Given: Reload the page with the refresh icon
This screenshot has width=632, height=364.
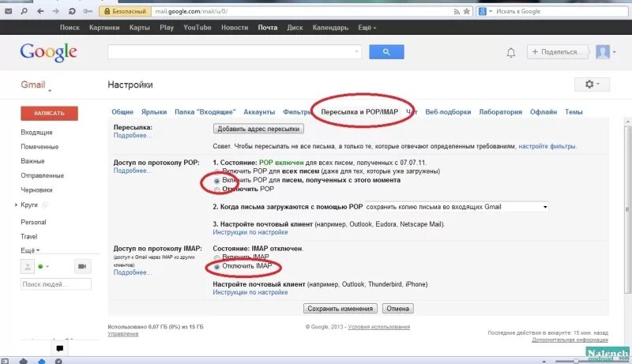Looking at the screenshot, I should (72, 11).
